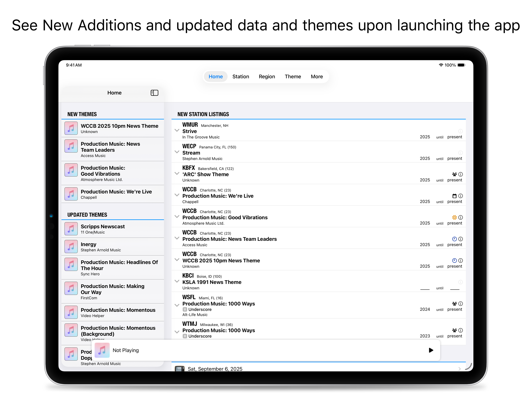The width and height of the screenshot is (532, 399).
Task: Open info icon for WSFL 1000 Ways
Action: [460, 304]
